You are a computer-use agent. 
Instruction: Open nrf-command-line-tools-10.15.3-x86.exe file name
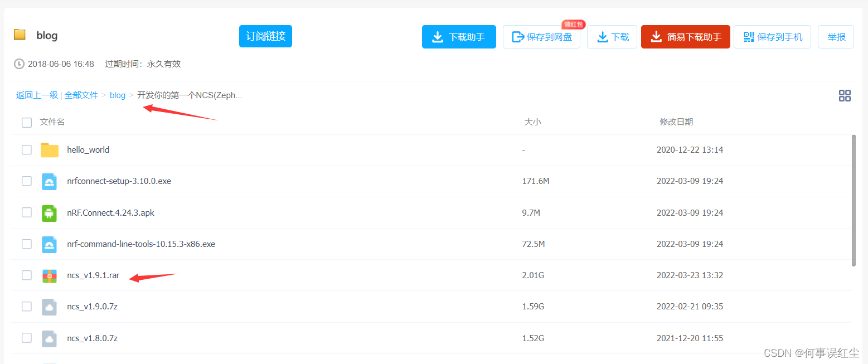point(141,244)
